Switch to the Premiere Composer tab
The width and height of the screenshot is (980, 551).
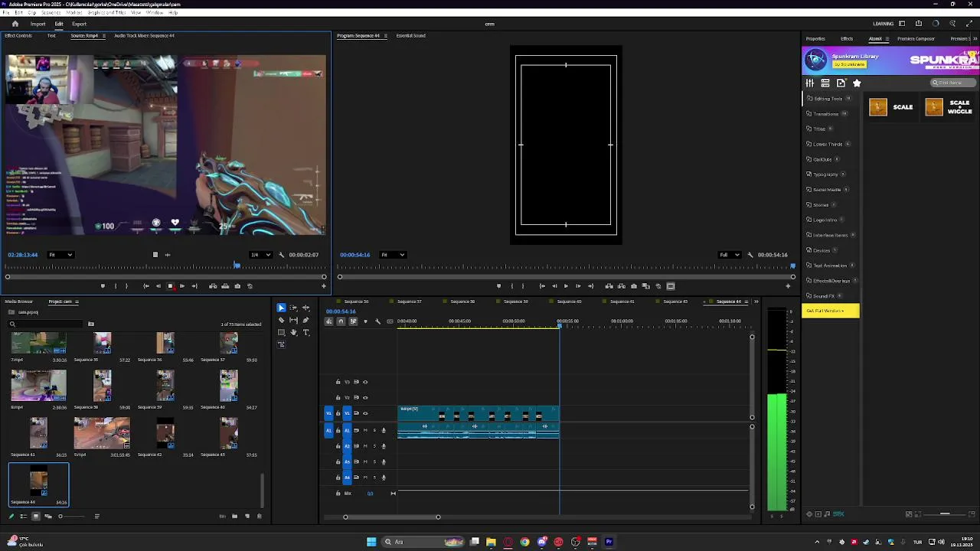click(916, 39)
